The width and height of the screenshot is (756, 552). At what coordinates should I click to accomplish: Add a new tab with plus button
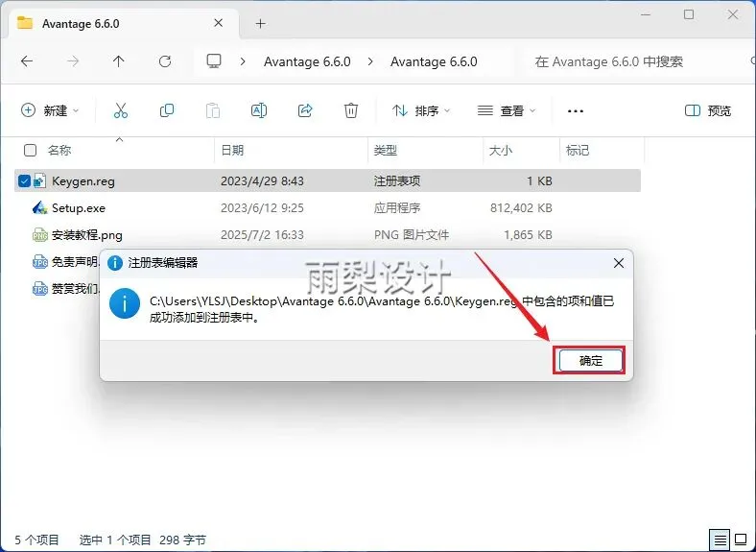point(260,24)
